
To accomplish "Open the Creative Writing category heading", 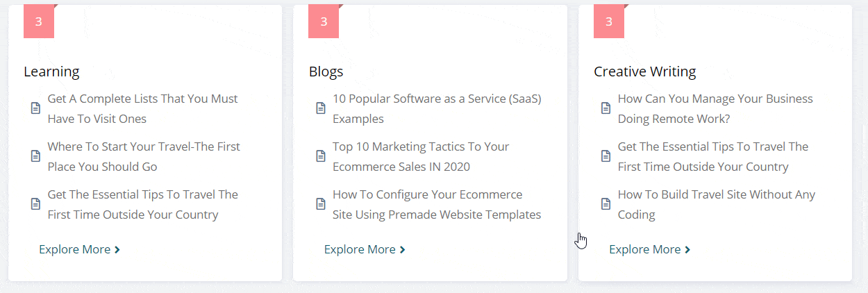I will click(x=645, y=72).
